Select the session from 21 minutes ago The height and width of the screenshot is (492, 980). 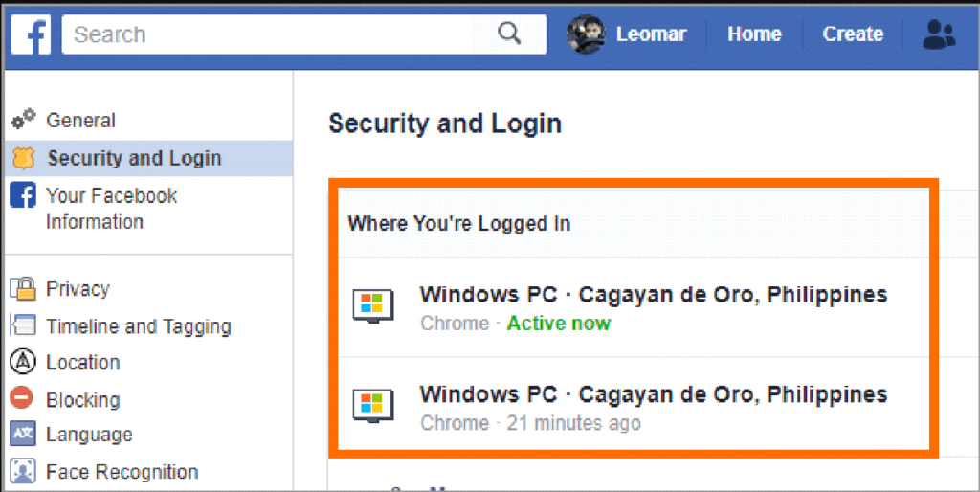634,407
